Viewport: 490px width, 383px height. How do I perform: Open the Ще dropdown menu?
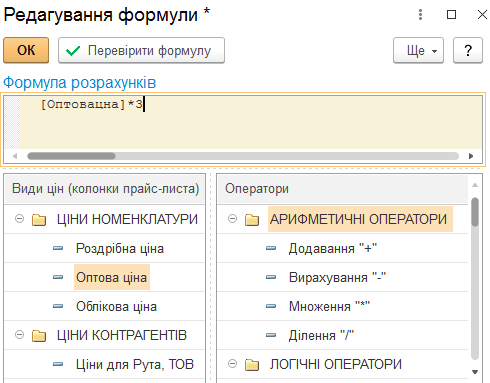418,50
